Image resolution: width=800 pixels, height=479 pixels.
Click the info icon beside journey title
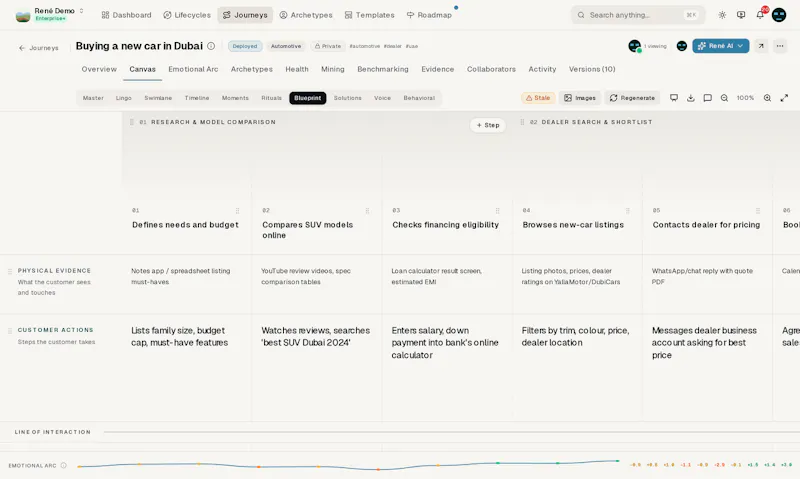(211, 46)
